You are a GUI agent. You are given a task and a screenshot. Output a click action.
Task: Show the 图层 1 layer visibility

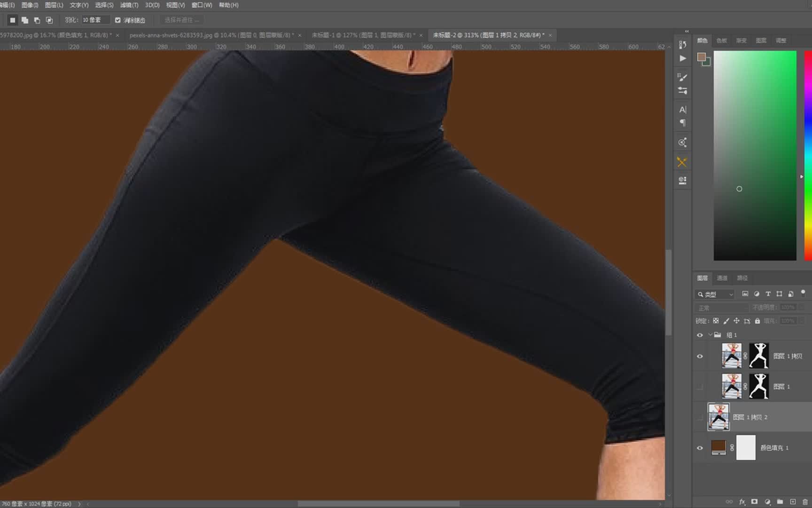click(700, 387)
